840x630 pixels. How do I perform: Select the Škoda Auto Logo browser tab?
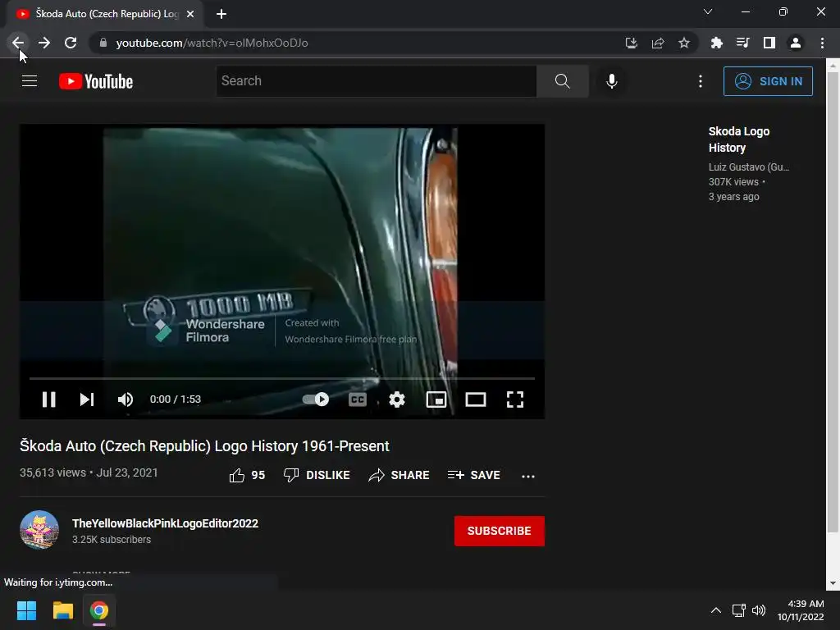coord(104,14)
